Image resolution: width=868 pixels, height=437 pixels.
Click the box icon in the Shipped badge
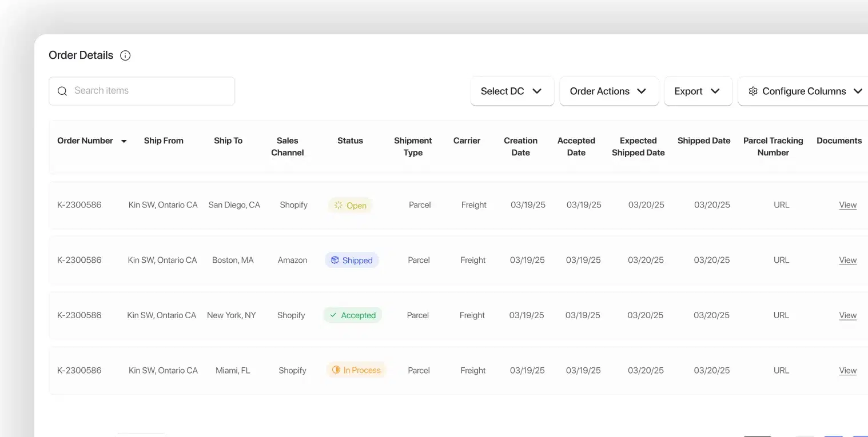[x=335, y=260]
